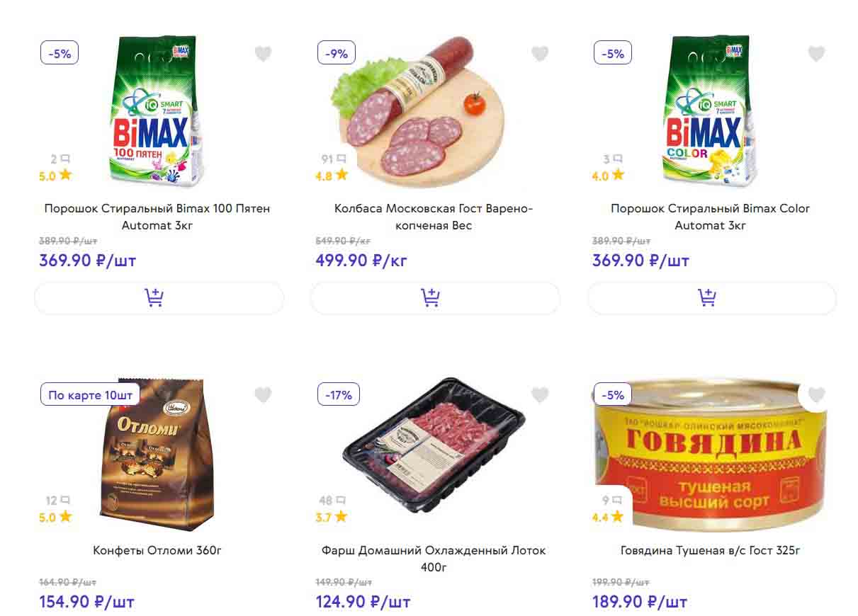
Task: Favorite the Bimax 100 Пятен powder
Action: pos(263,54)
